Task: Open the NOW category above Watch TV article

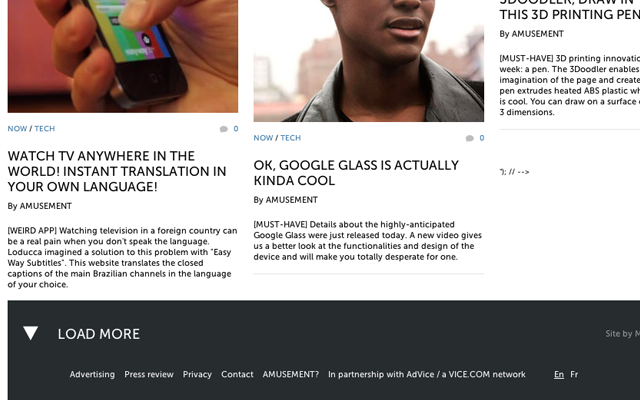Action: click(x=17, y=129)
